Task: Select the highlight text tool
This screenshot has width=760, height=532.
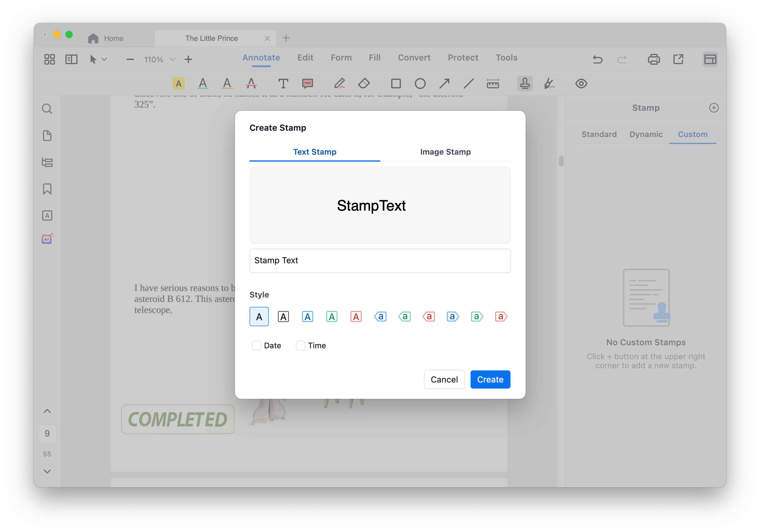Action: [x=178, y=84]
